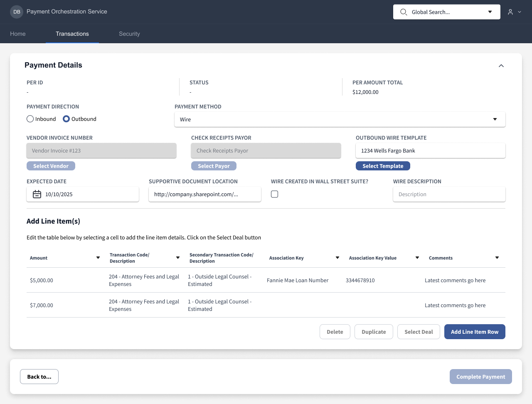Click the calendar icon in Expected Date
This screenshot has height=404, width=532.
(37, 194)
